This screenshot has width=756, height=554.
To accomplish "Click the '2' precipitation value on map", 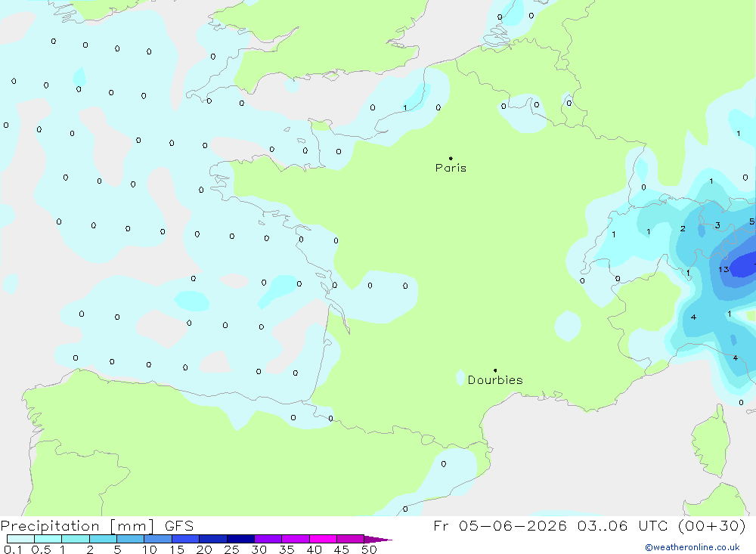I will [x=683, y=228].
